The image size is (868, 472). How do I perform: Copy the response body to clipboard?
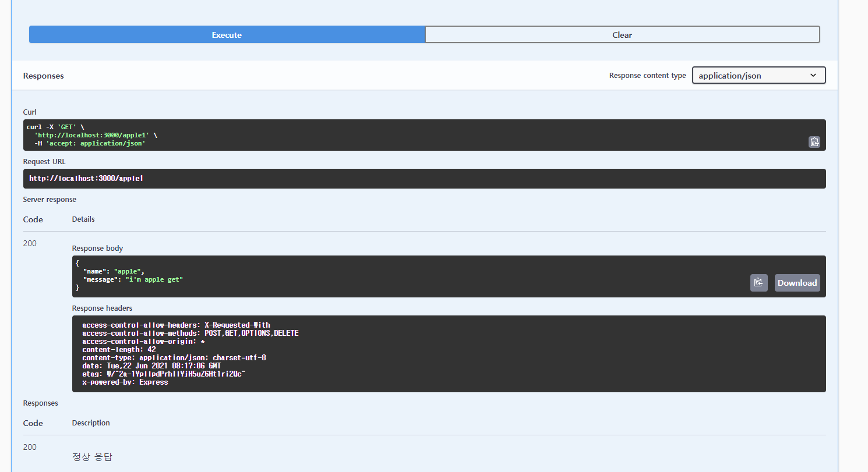(758, 283)
